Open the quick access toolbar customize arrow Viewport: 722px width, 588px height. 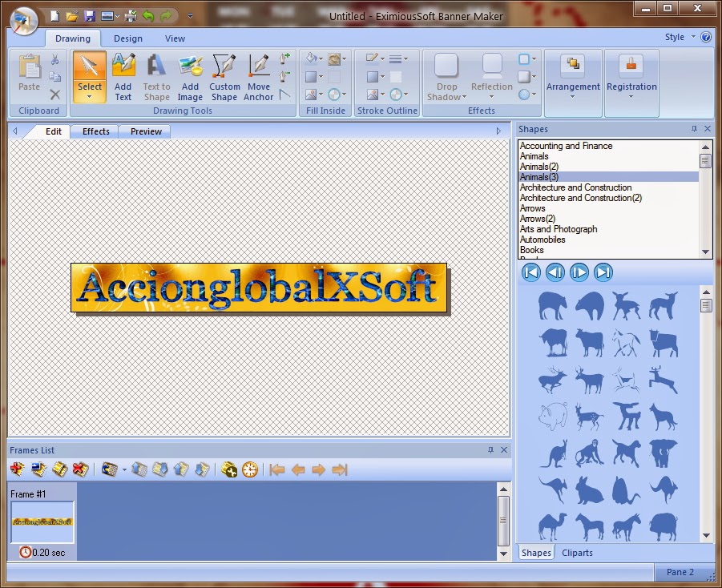click(190, 16)
